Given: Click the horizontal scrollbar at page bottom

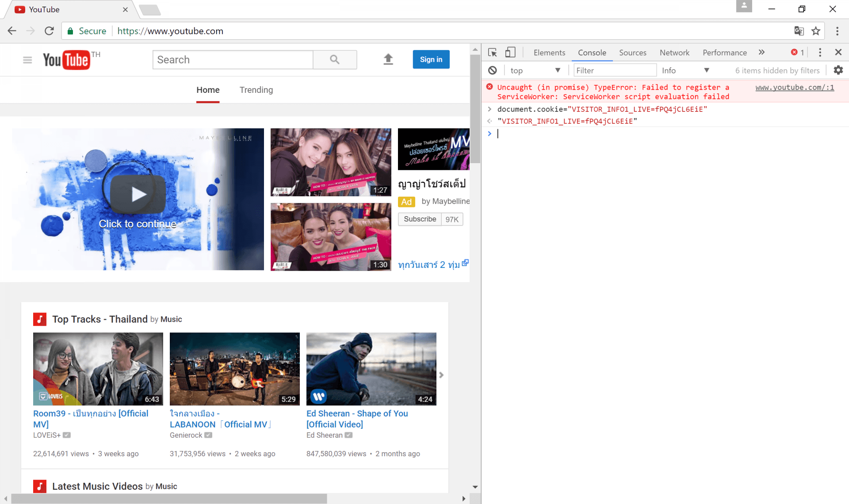Looking at the screenshot, I should click(169, 499).
